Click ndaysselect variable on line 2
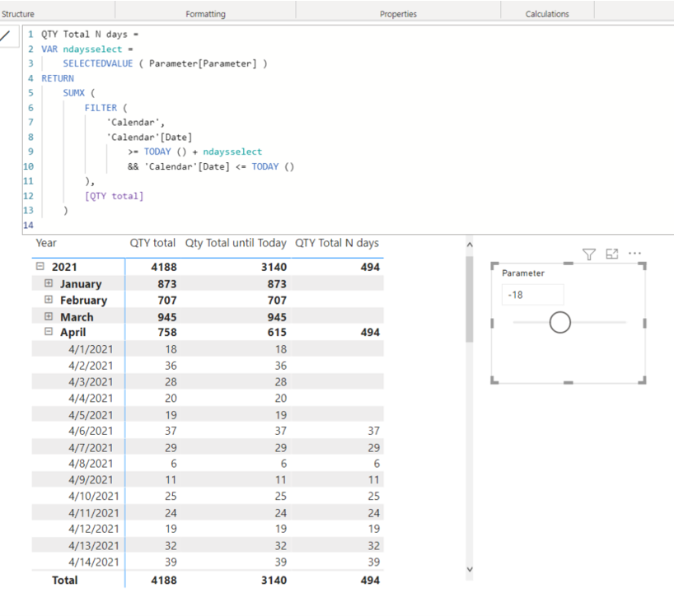Viewport: 674px width, 616px height. point(92,49)
